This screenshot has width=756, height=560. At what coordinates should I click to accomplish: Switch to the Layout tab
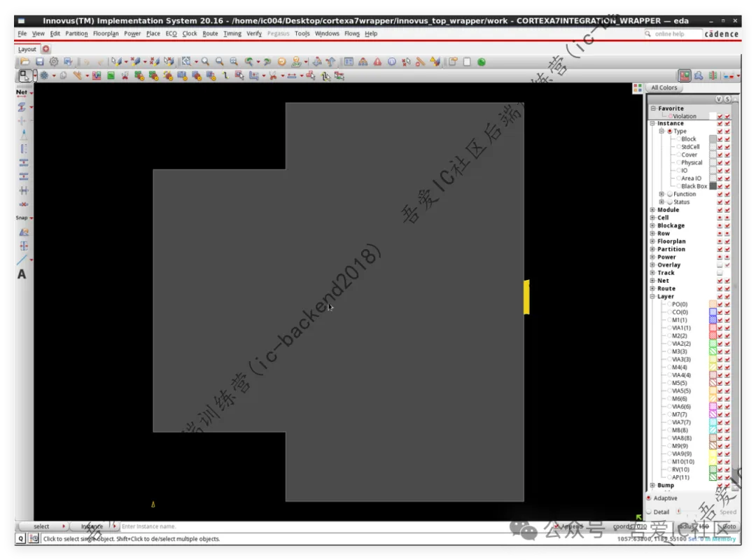tap(27, 49)
